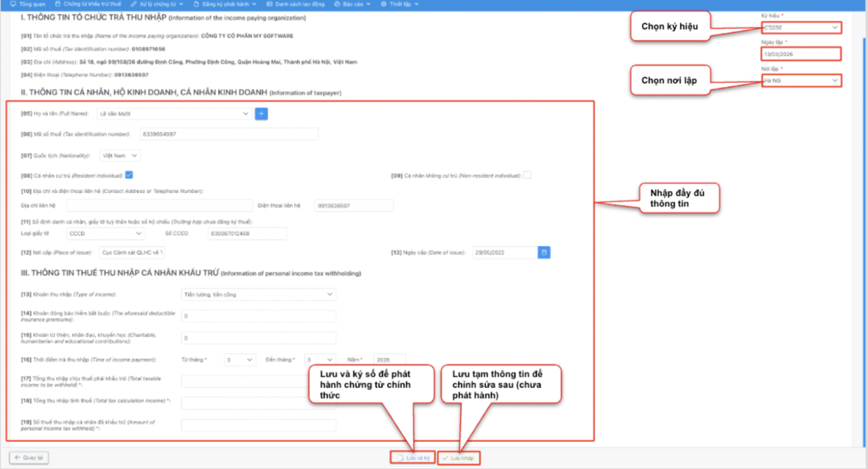Viewport: 868px width, 469px height.
Task: Click the blue plus icon beside Full Name
Action: (261, 114)
